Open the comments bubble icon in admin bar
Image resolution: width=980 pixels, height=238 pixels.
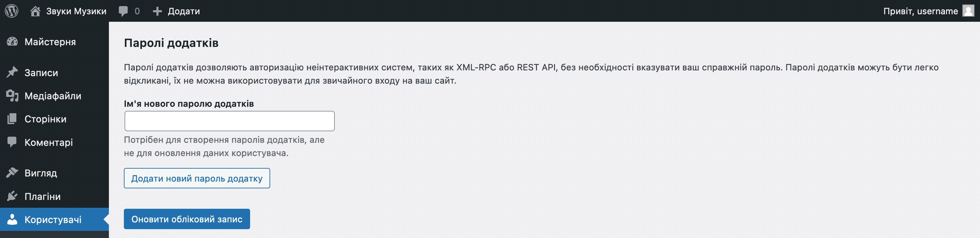(x=123, y=11)
